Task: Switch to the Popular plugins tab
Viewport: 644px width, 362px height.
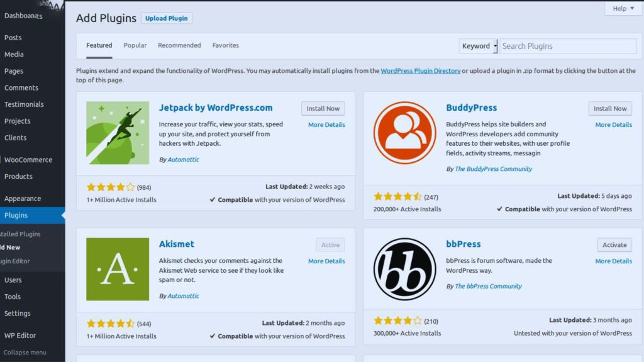Action: point(135,45)
